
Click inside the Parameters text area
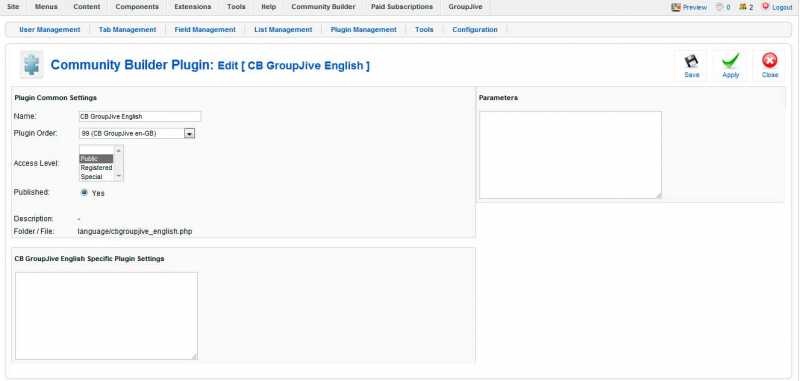click(570, 155)
